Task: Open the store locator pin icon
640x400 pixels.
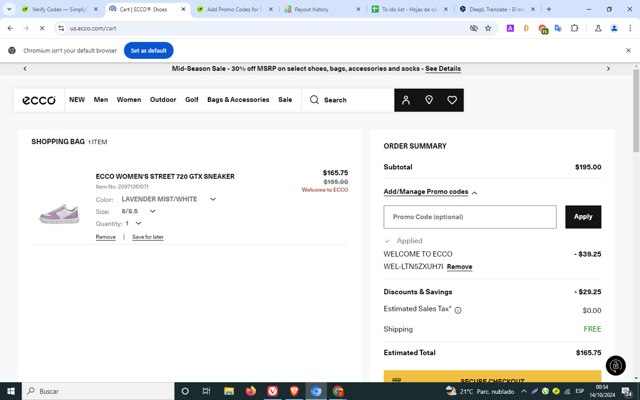Action: 429,100
